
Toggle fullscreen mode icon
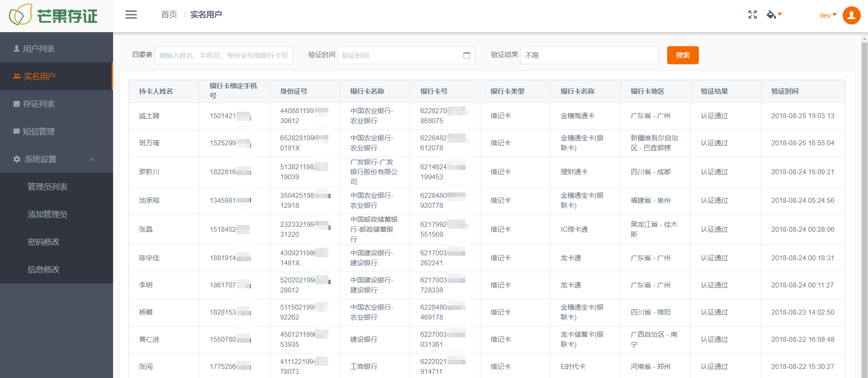[752, 14]
